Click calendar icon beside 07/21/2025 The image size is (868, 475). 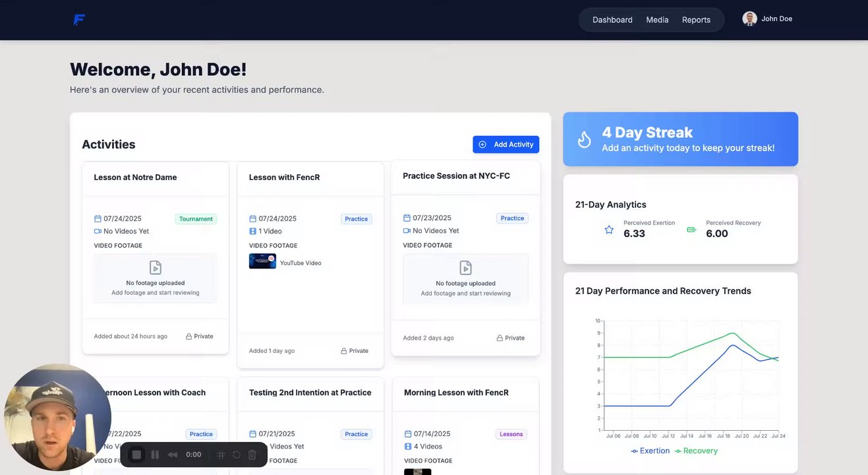[252, 434]
